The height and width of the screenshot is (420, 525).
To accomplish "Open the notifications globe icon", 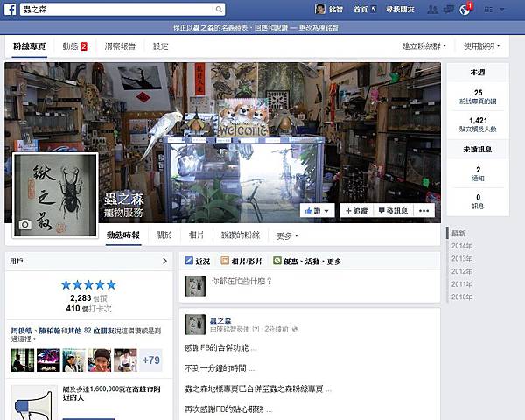I will tap(465, 10).
